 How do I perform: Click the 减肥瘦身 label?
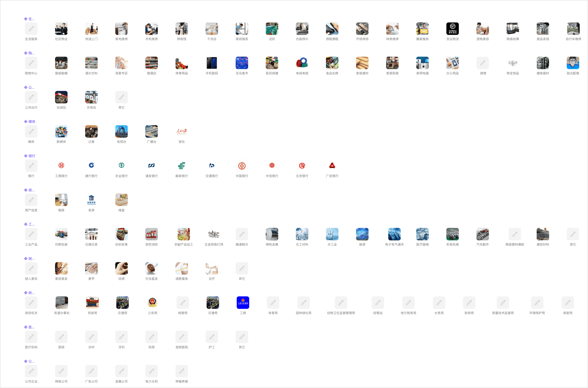(182, 279)
